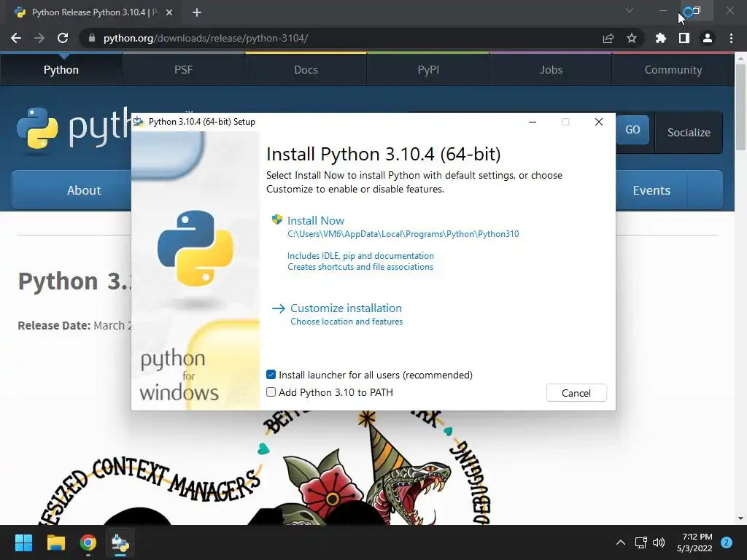This screenshot has width=747, height=560.
Task: Minimize the Python setup dialog
Action: tap(533, 122)
